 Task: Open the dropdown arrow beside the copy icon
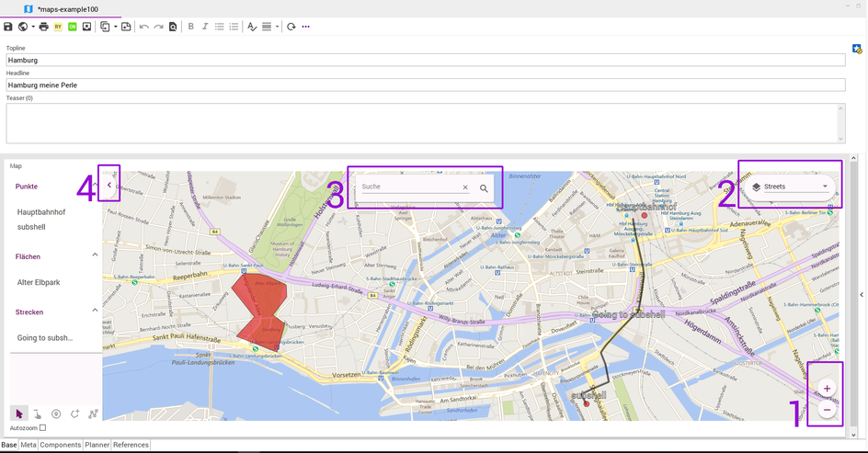115,27
